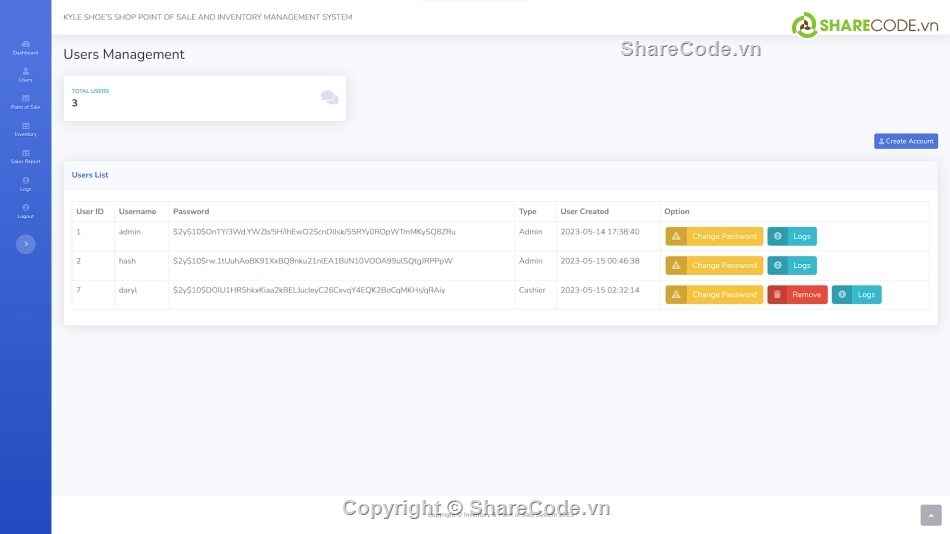Click the chat bubbles icon in Total Users card
The width and height of the screenshot is (950, 534).
pyautogui.click(x=329, y=97)
